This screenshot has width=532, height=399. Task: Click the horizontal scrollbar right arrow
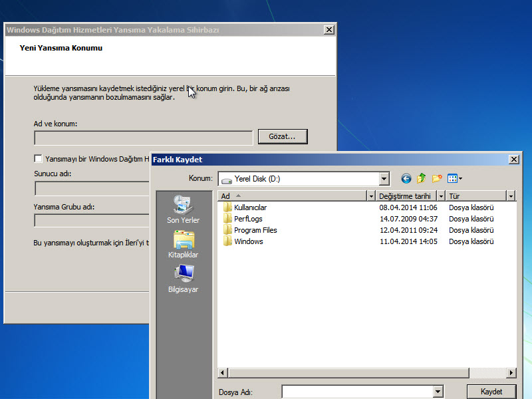(x=511, y=373)
